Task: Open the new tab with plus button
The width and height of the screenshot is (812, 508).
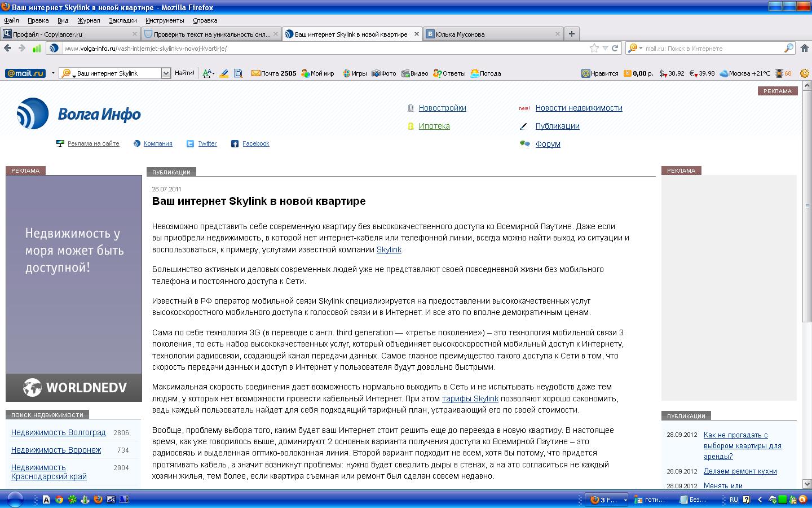Action: pos(571,34)
